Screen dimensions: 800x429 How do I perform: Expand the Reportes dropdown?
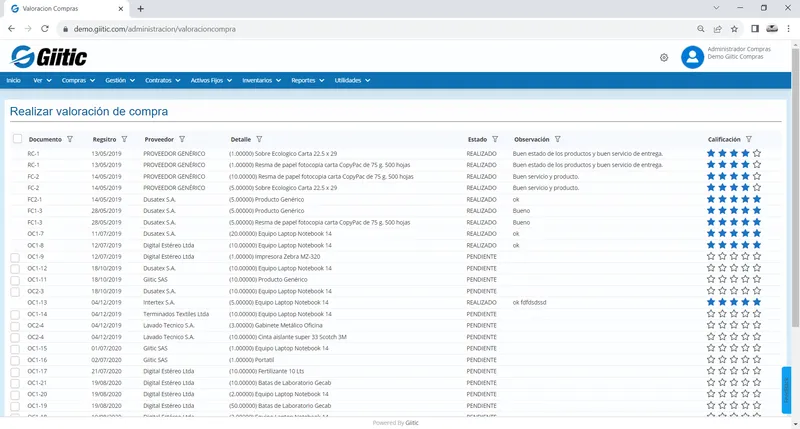(308, 81)
